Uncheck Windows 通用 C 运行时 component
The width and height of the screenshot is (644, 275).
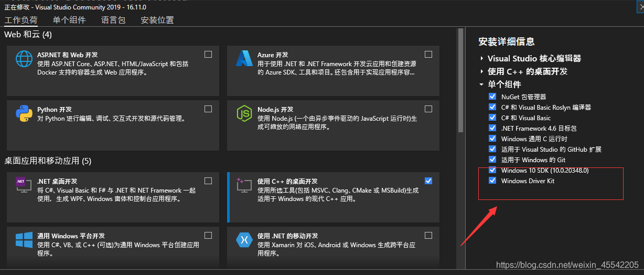click(492, 139)
